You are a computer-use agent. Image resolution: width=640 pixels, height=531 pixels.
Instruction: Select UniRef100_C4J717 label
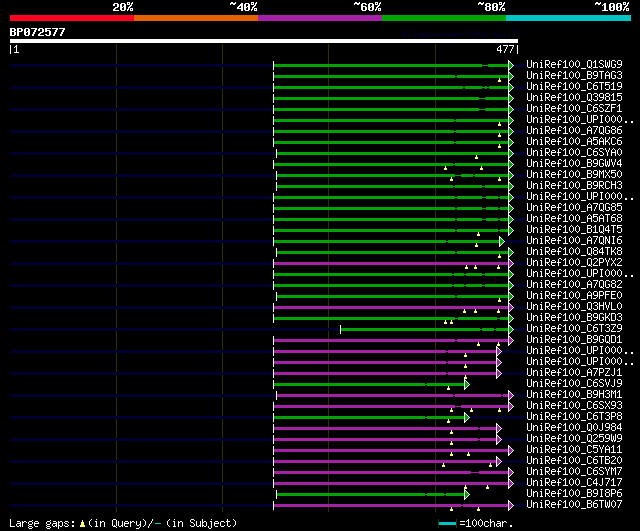tap(574, 483)
